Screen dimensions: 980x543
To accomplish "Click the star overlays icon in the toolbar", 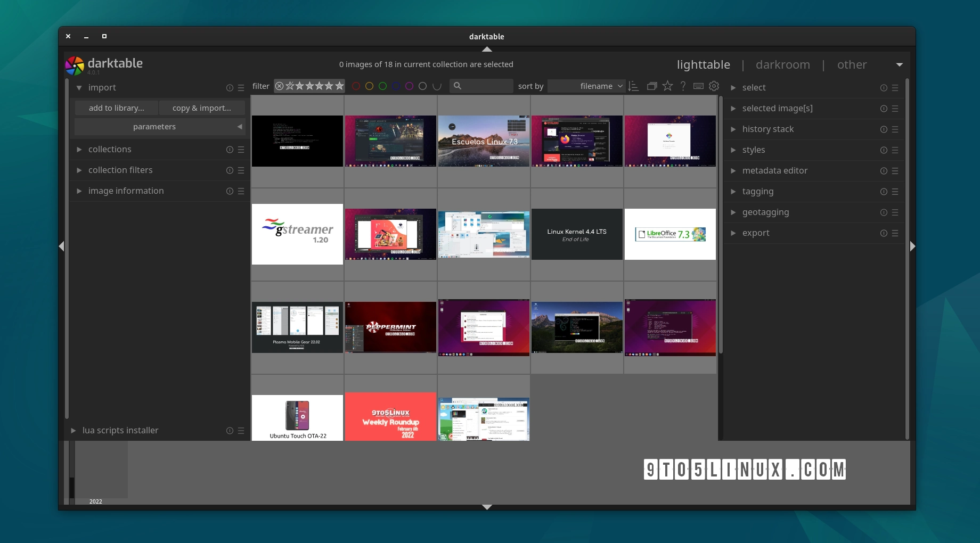I will 667,86.
